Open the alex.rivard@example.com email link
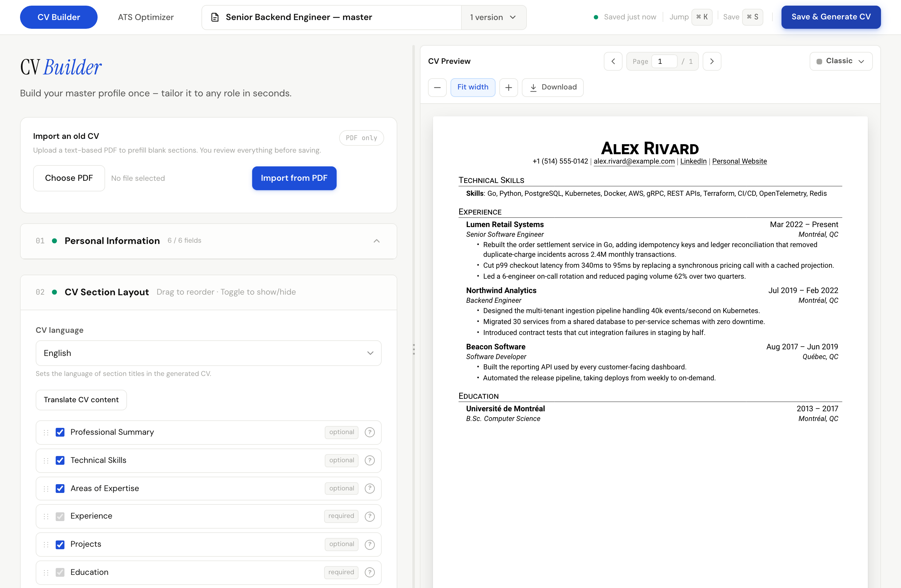The image size is (901, 588). tap(634, 161)
